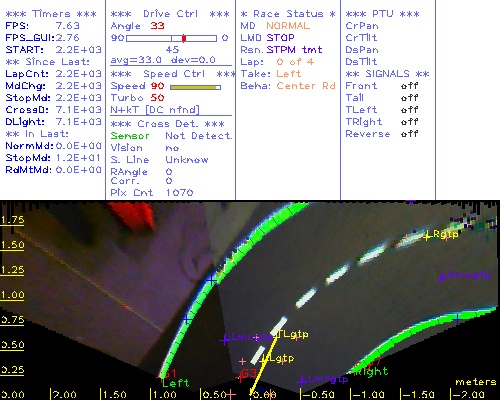Click the STOP last mode value
The width and height of the screenshot is (500, 400).
pyautogui.click(x=280, y=38)
